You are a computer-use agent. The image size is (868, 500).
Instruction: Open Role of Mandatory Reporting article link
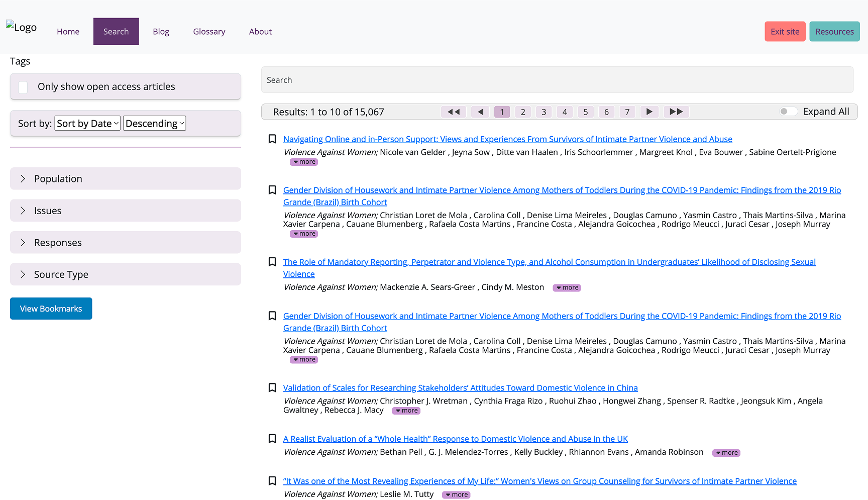coord(550,268)
